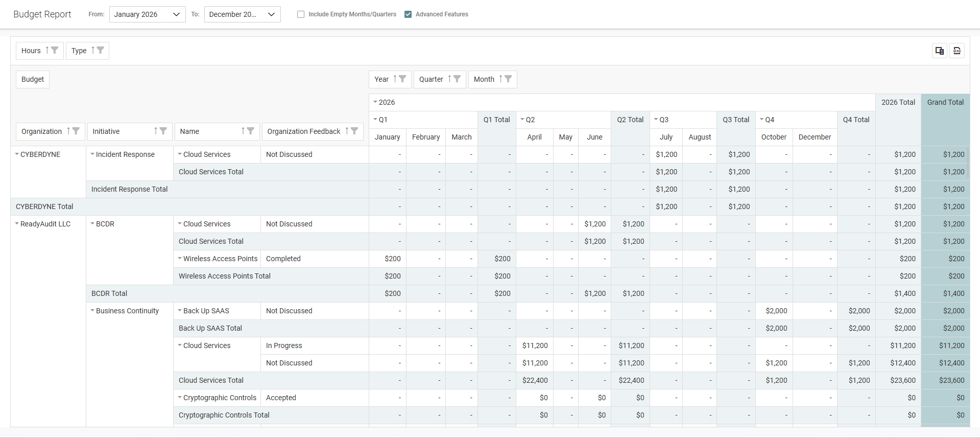Click the Name field header
This screenshot has height=438, width=980.
point(189,131)
